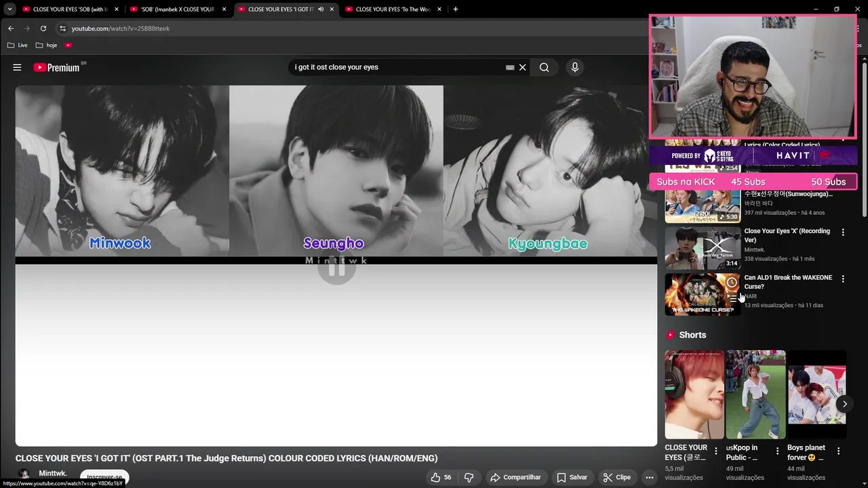
Task: Open a new browser tab
Action: (455, 9)
